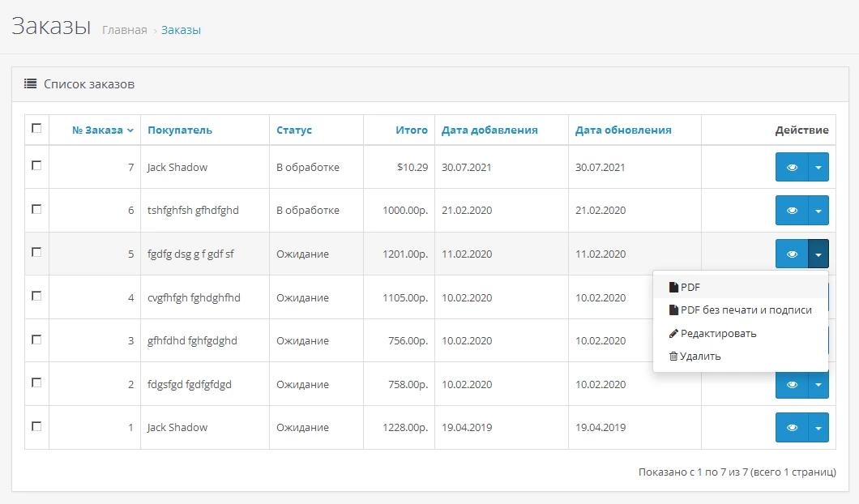Collapse the open actions dropdown for order 5

818,254
